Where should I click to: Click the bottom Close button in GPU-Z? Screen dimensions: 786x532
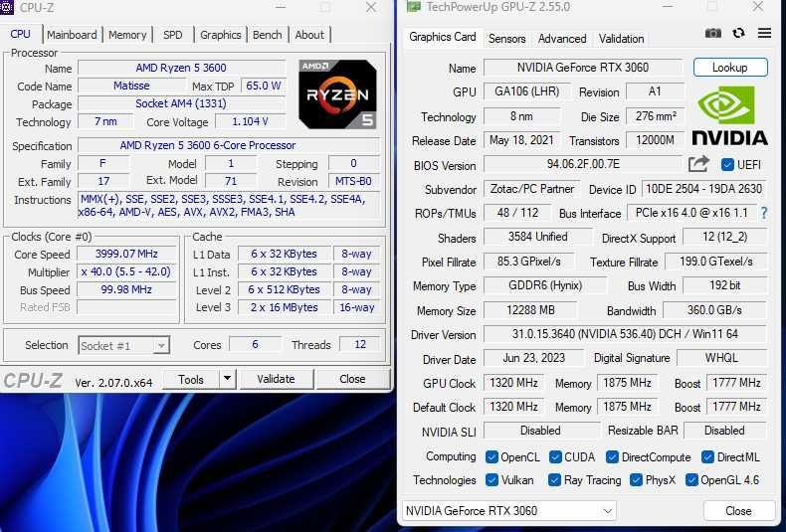(738, 511)
